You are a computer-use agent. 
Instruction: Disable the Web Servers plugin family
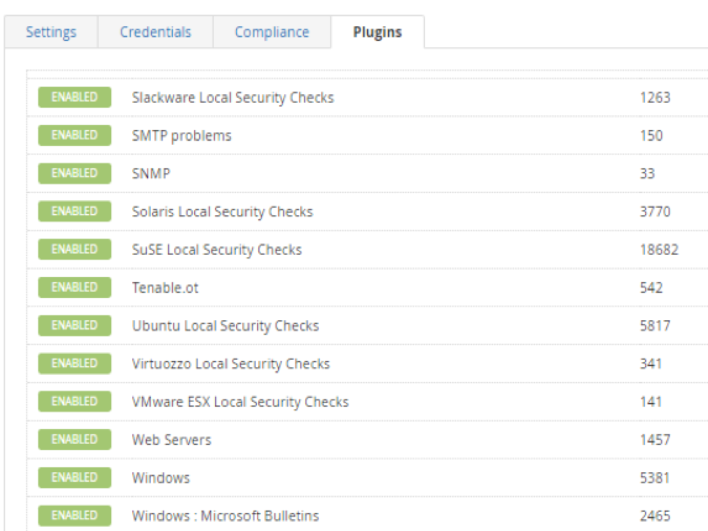74,439
